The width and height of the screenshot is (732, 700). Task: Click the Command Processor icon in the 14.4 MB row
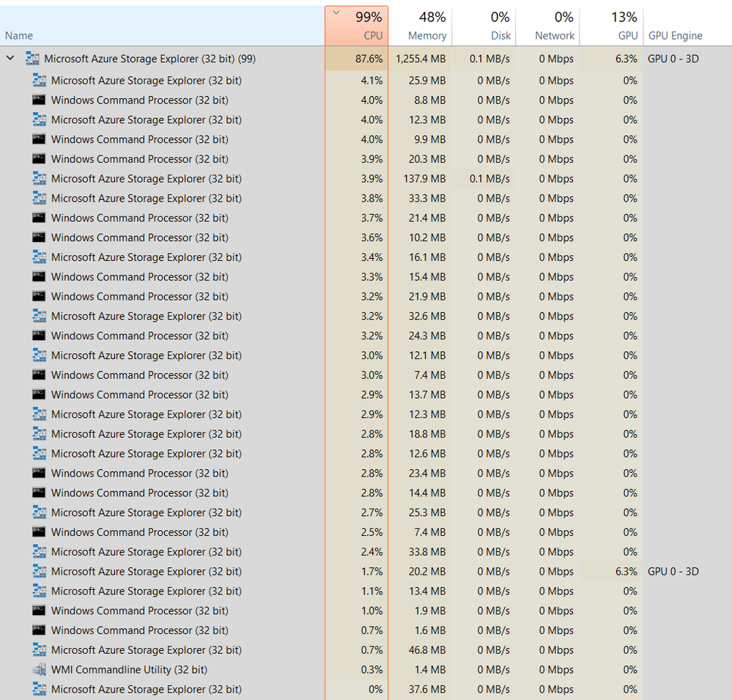click(39, 493)
